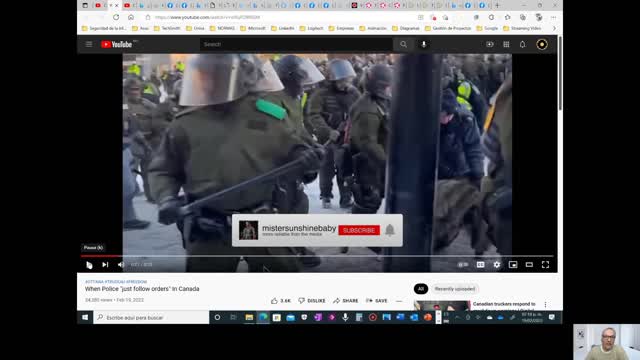Viewport: 640px width, 360px height.
Task: Pause the video with the play/pause button
Action: [89, 264]
